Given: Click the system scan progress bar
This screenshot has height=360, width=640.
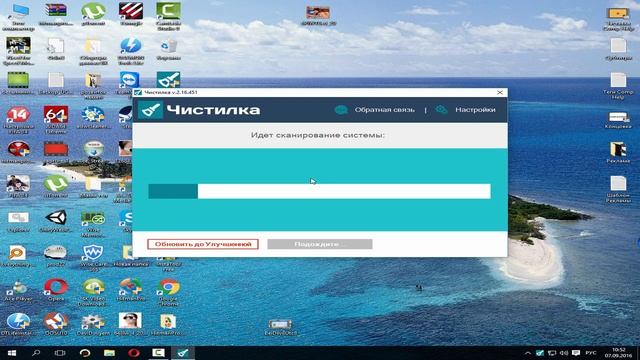Looking at the screenshot, I should pyautogui.click(x=319, y=191).
